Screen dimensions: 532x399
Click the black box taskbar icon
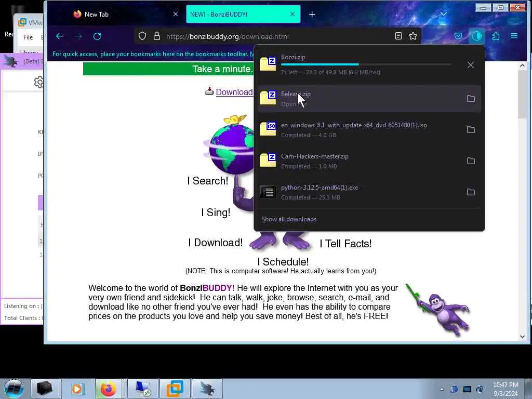click(45, 389)
